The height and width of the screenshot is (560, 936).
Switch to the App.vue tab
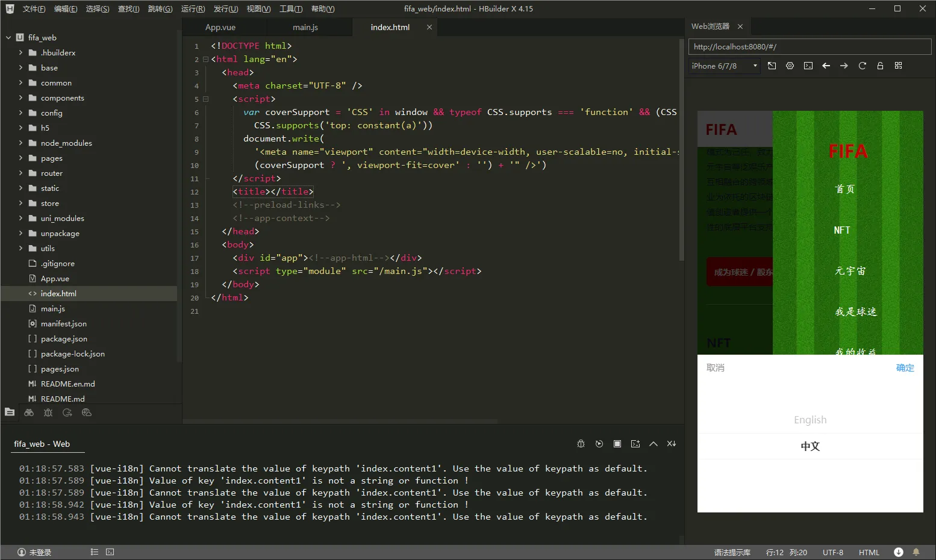[x=220, y=27]
